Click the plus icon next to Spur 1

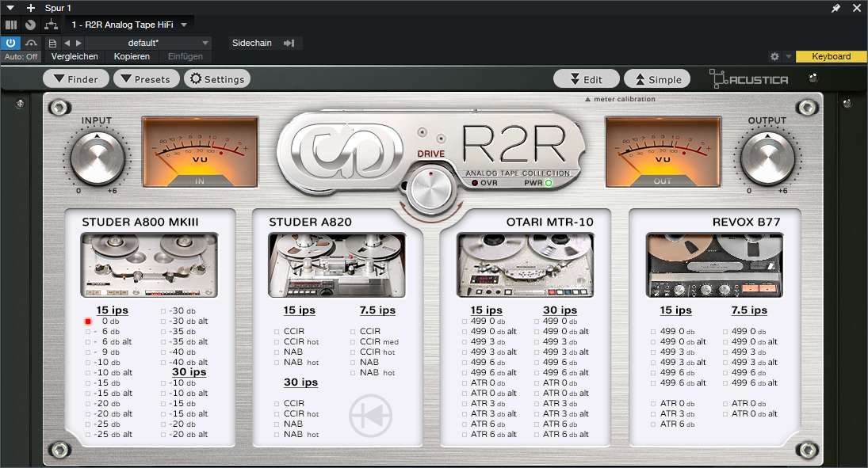pos(31,8)
